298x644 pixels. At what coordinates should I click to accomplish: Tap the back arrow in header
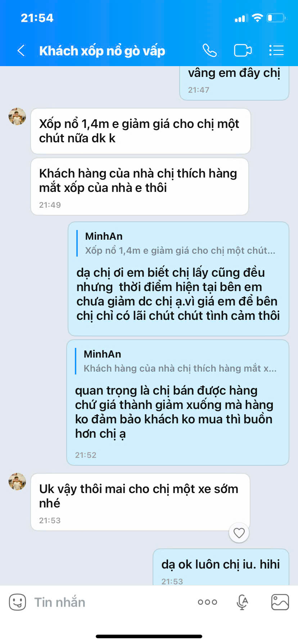click(x=21, y=51)
